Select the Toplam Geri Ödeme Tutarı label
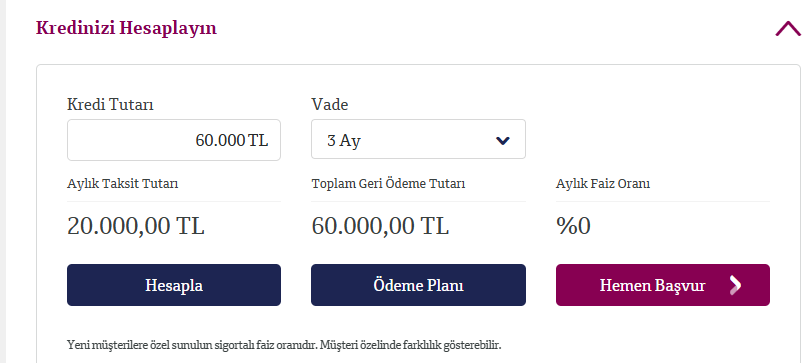811x363 pixels. pyautogui.click(x=388, y=184)
